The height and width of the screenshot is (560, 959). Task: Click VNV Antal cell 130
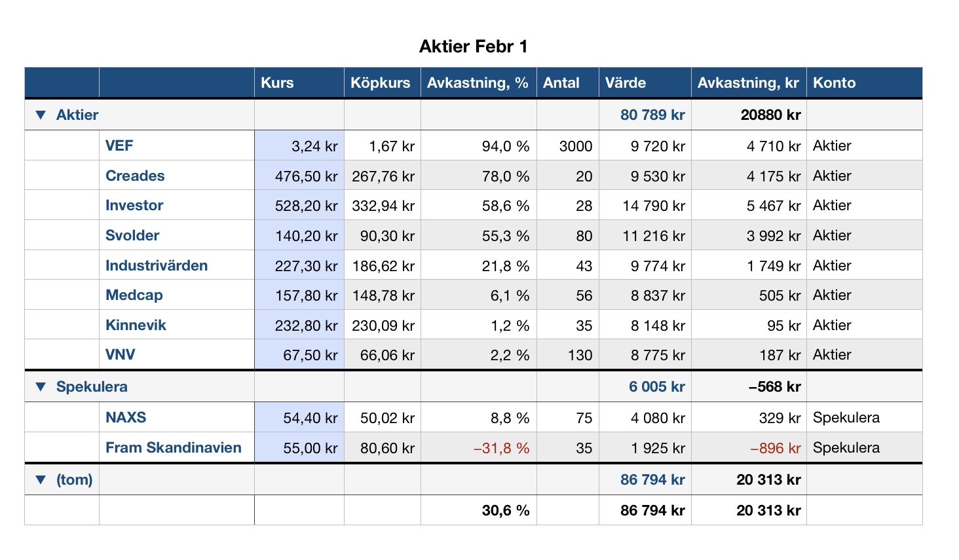click(x=568, y=354)
